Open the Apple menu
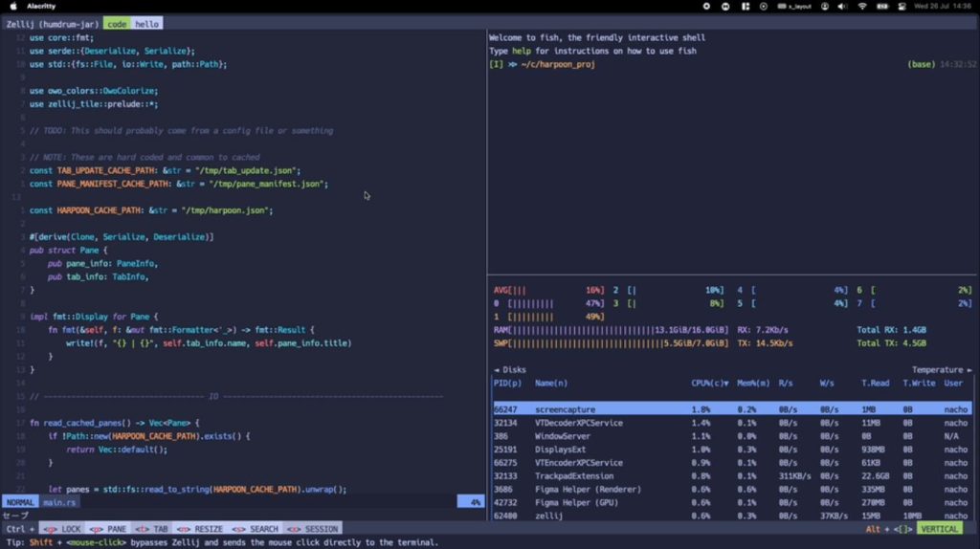Viewport: 980px width, 549px height. click(x=13, y=7)
